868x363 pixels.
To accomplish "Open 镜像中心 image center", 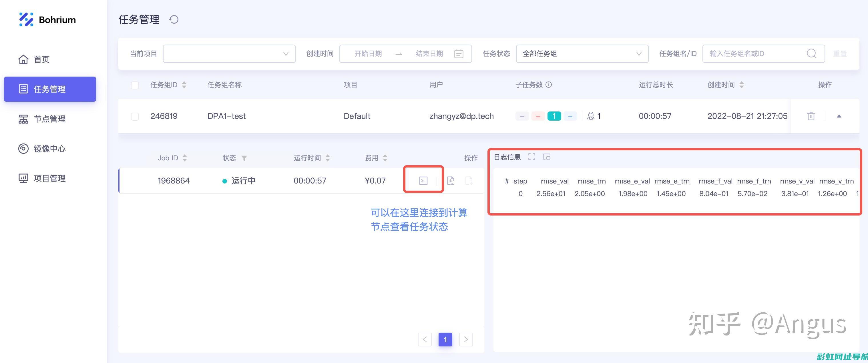I will 42,149.
